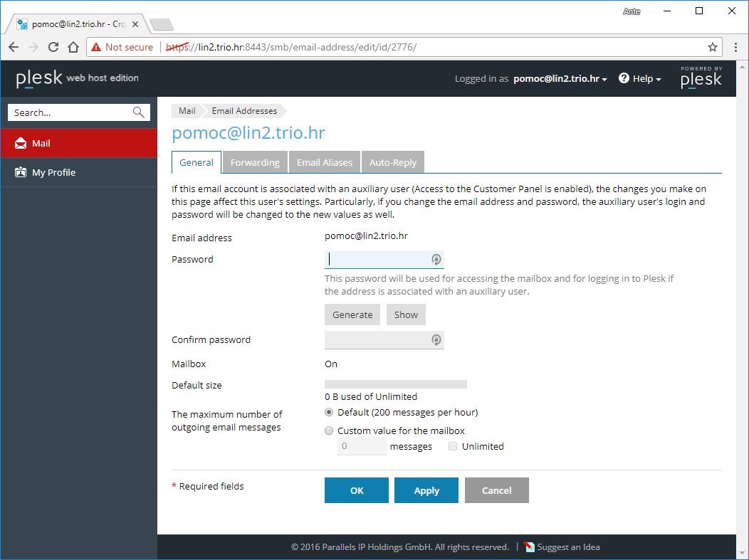Screen dimensions: 749x560
Task: Click the Suggest an Idea icon in footer
Action: click(x=529, y=546)
